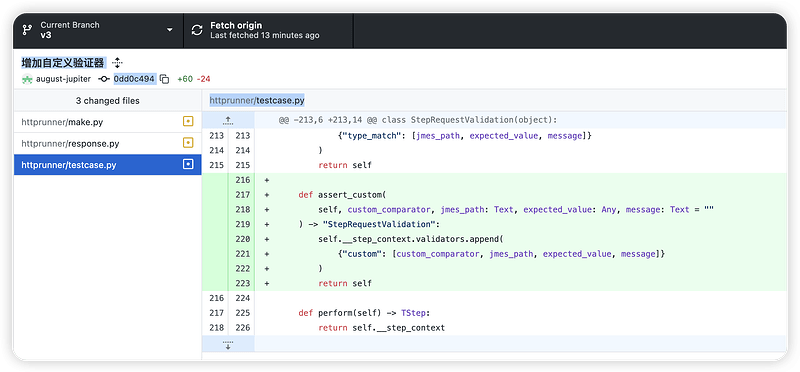Click the httprunner/testcase.py diff header path
800x372 pixels.
257,101
